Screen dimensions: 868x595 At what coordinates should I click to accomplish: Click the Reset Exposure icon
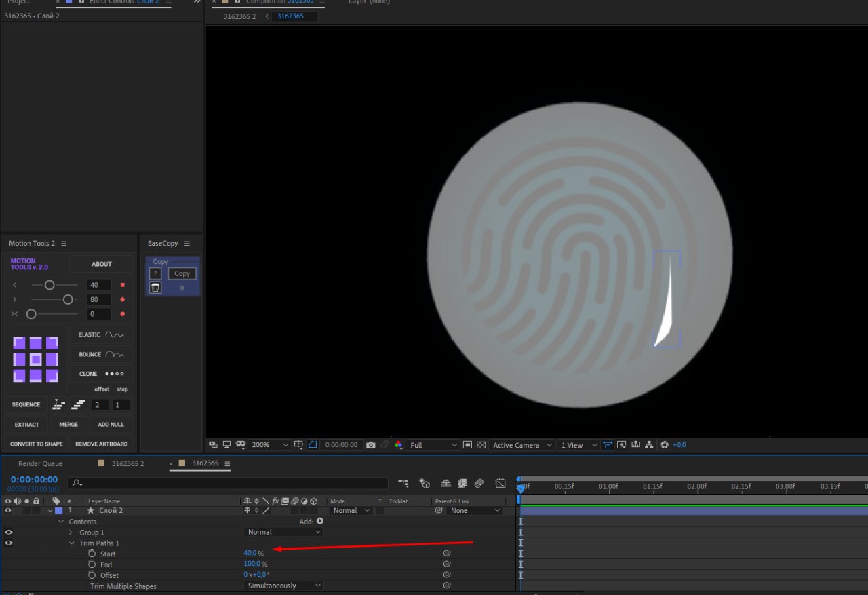click(665, 445)
